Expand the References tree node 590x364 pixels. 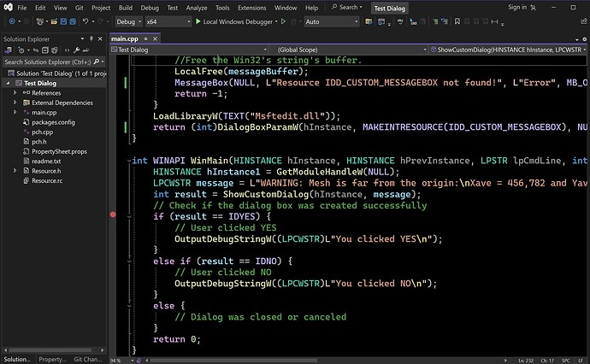click(15, 93)
